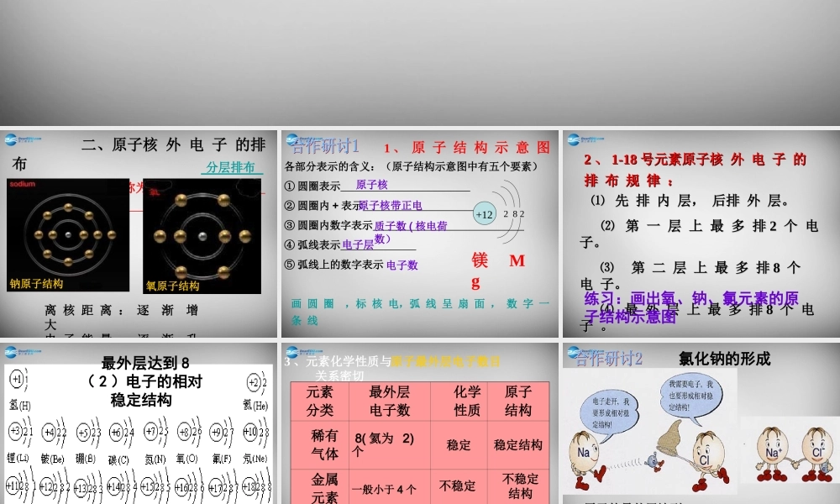Viewport: 840px width, 504px height.
Task: Select the 铍(Be) atom diagram
Action: coord(53,440)
